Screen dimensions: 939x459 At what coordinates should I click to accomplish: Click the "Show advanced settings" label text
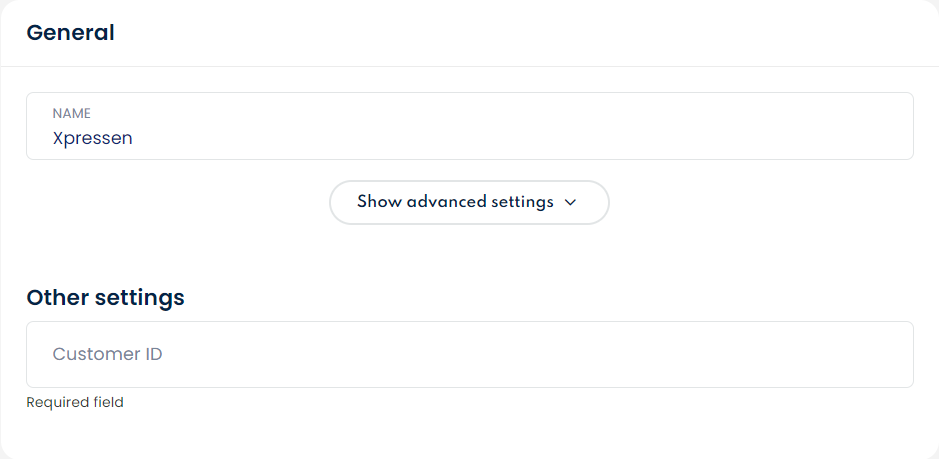(455, 202)
